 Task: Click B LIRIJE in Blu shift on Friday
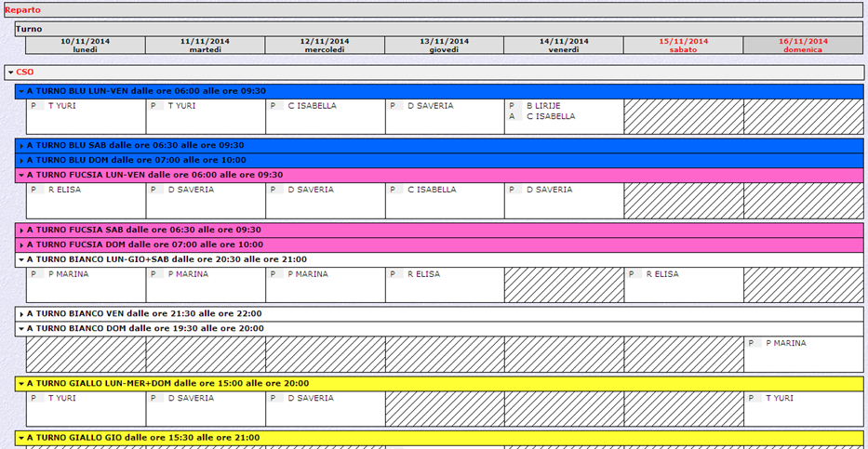pos(543,106)
